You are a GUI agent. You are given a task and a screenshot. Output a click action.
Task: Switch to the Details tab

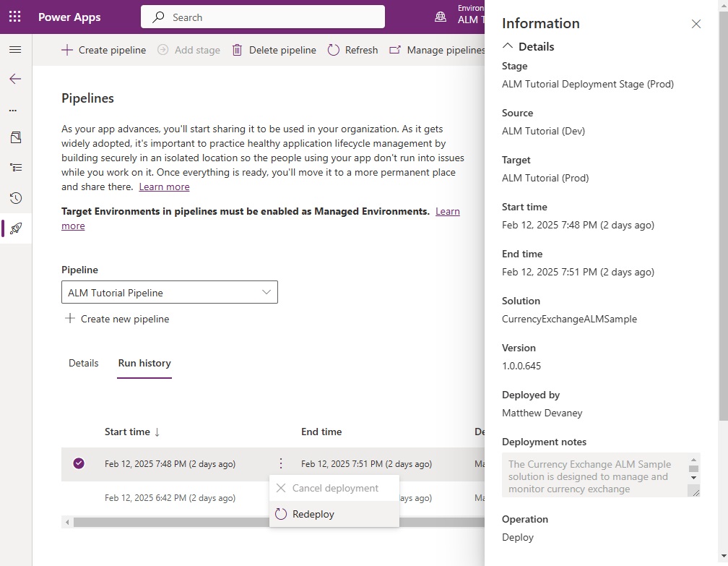[x=84, y=363]
